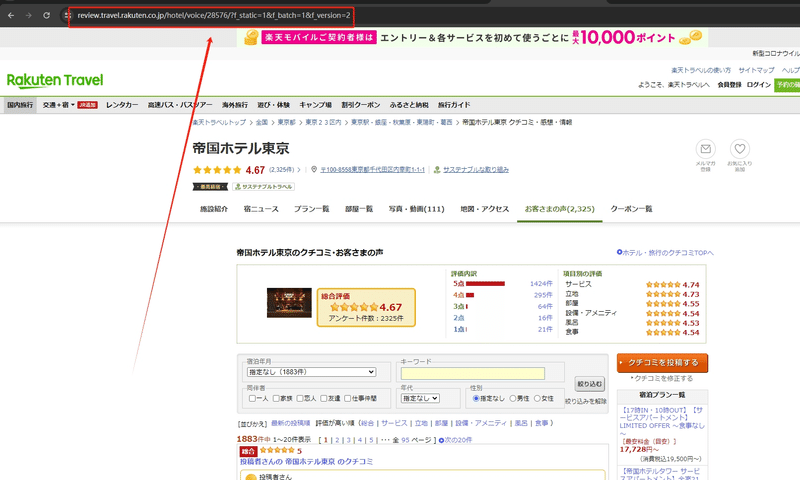Open 遊び・体験 navigation item

point(273,105)
